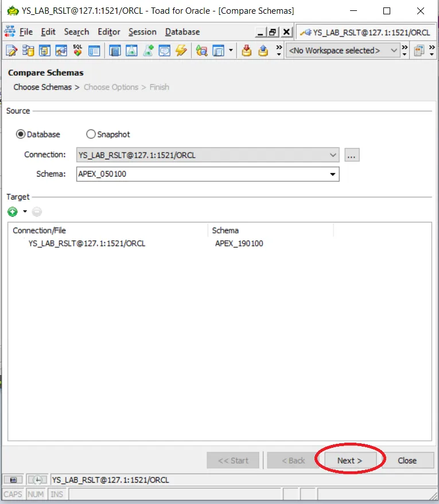439x504 pixels.
Task: Click the dark blue window toolbar icon
Action: coord(115,51)
